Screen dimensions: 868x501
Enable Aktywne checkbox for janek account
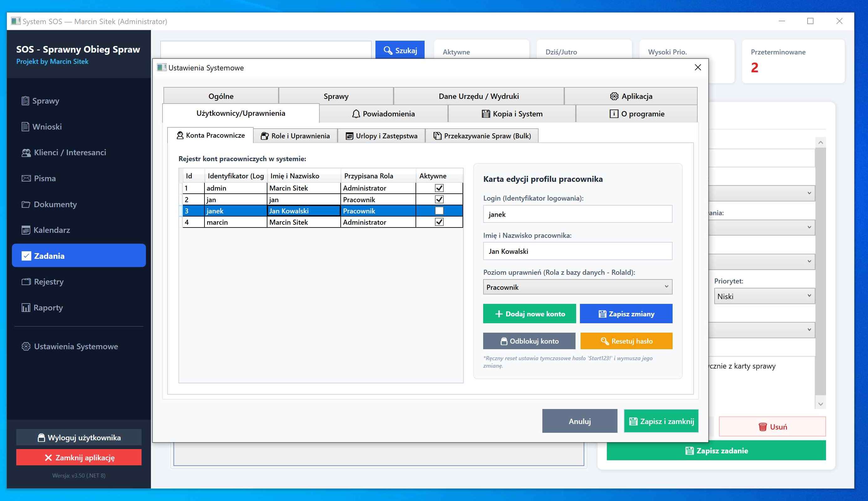coord(439,211)
